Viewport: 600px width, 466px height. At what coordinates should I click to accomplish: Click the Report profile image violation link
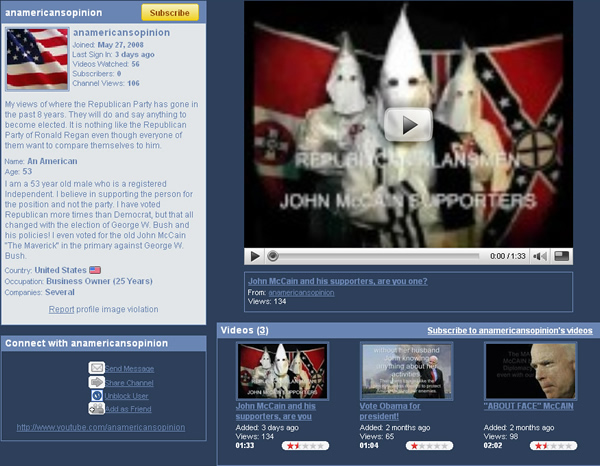click(61, 309)
